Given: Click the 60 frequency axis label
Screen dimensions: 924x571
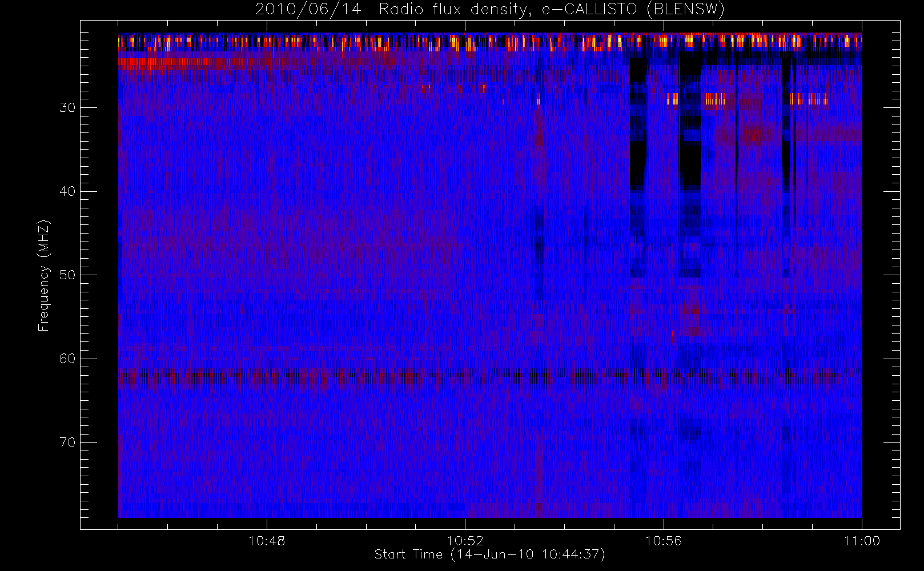Looking at the screenshot, I should [x=67, y=359].
